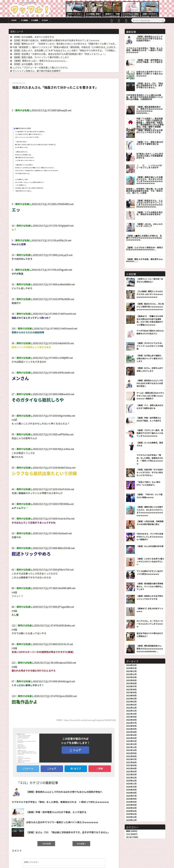
Task: Open the 2022年12月 archive
Action: point(131,707)
